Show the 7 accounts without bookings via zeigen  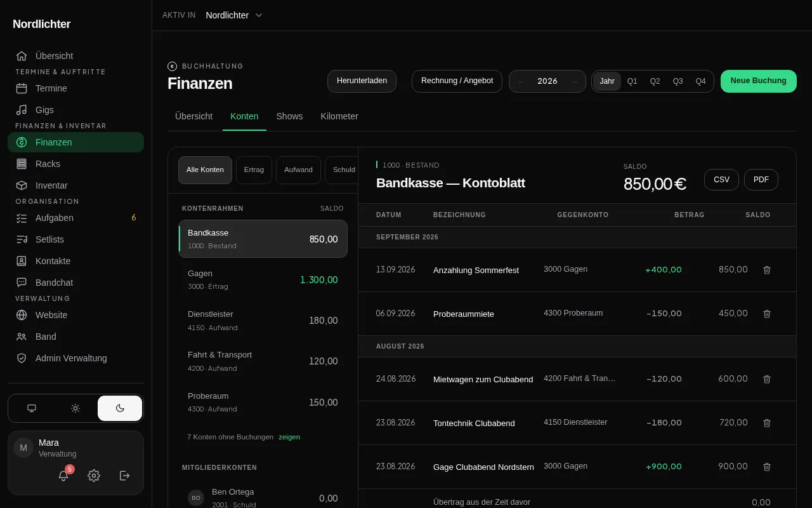(x=289, y=437)
